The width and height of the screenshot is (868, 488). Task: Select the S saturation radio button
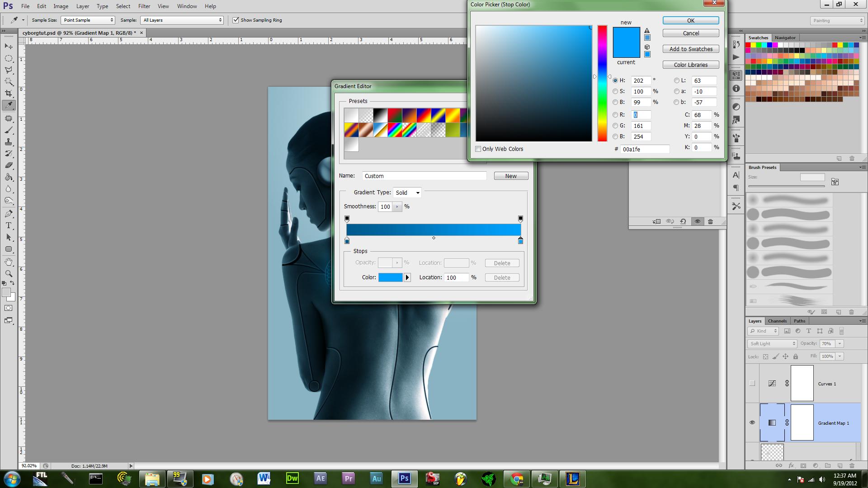coord(615,91)
